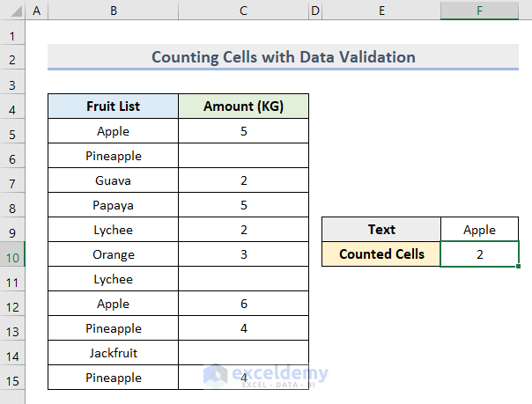
Task: Click the title cell Counting Cells with Data Validation
Action: pos(283,57)
